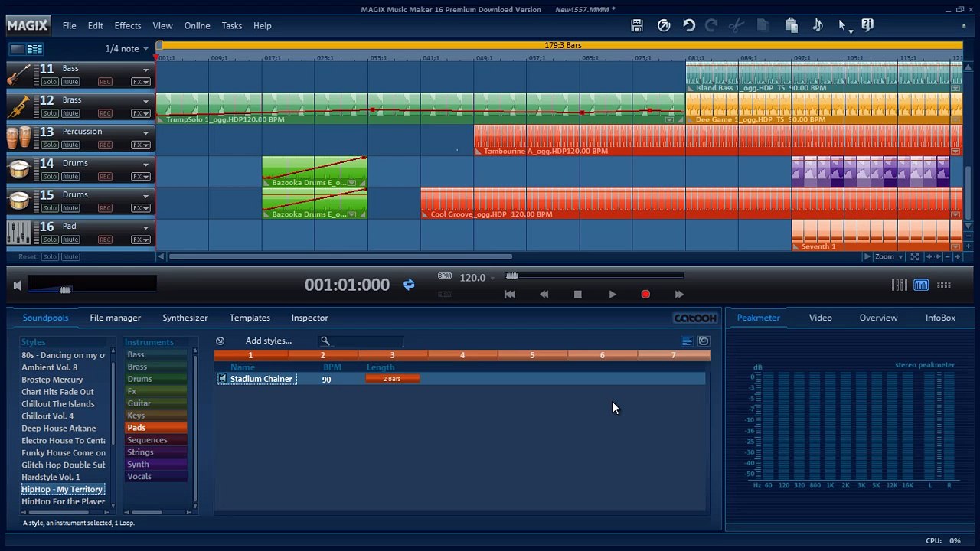Click the snare drum icon on track 14
This screenshot has height=551, width=980.
[19, 169]
